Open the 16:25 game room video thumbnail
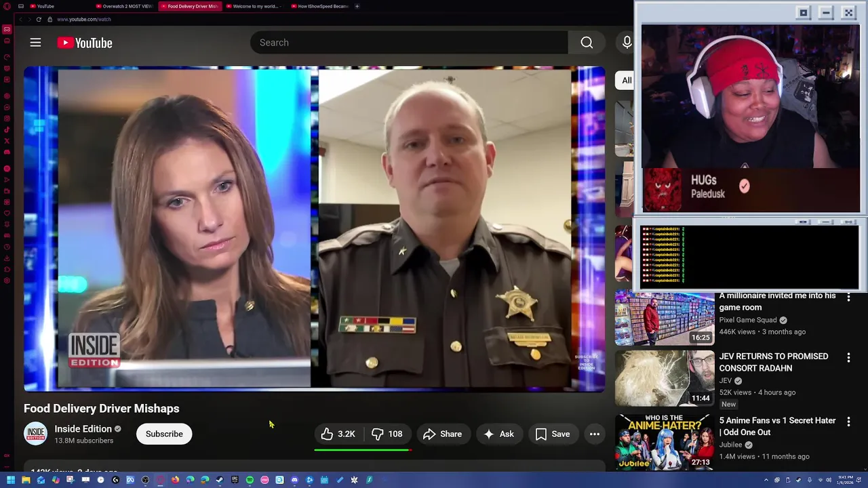The image size is (868, 488). coord(665,319)
